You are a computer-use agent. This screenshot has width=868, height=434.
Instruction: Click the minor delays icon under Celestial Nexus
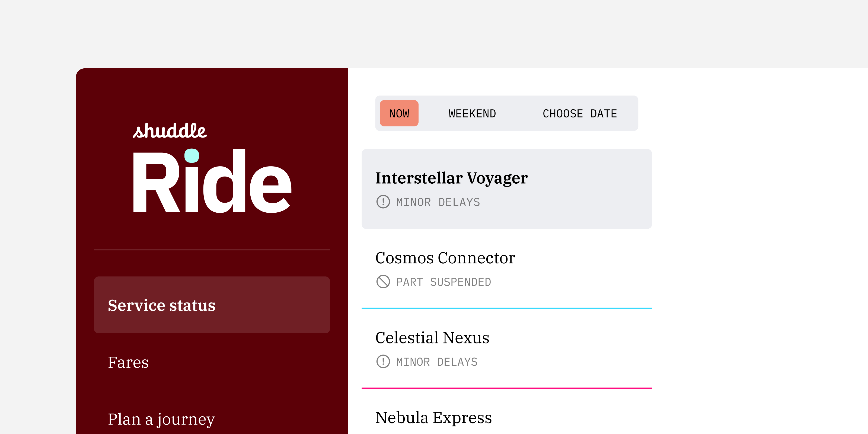point(383,362)
